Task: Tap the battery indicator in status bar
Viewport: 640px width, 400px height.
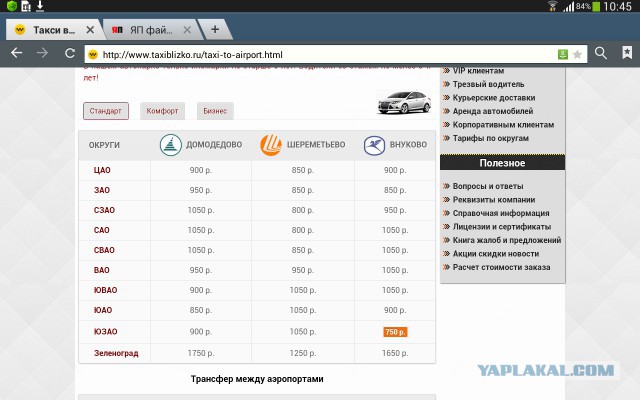Action: pos(596,6)
